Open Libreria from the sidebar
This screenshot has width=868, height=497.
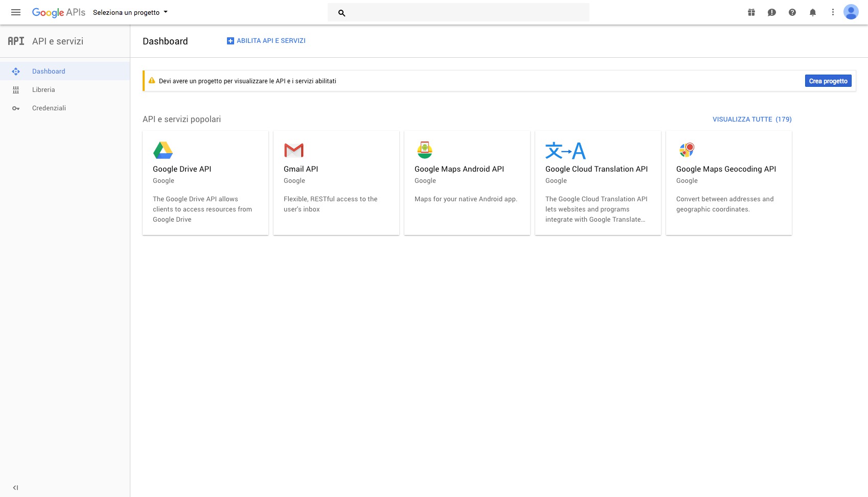click(x=43, y=90)
